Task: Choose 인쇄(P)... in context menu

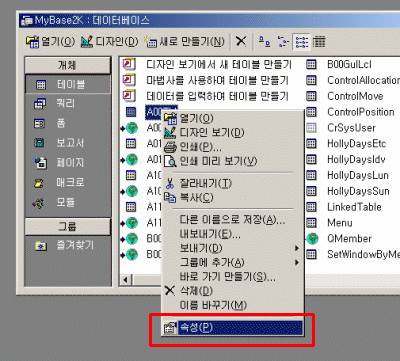Action: click(x=232, y=147)
